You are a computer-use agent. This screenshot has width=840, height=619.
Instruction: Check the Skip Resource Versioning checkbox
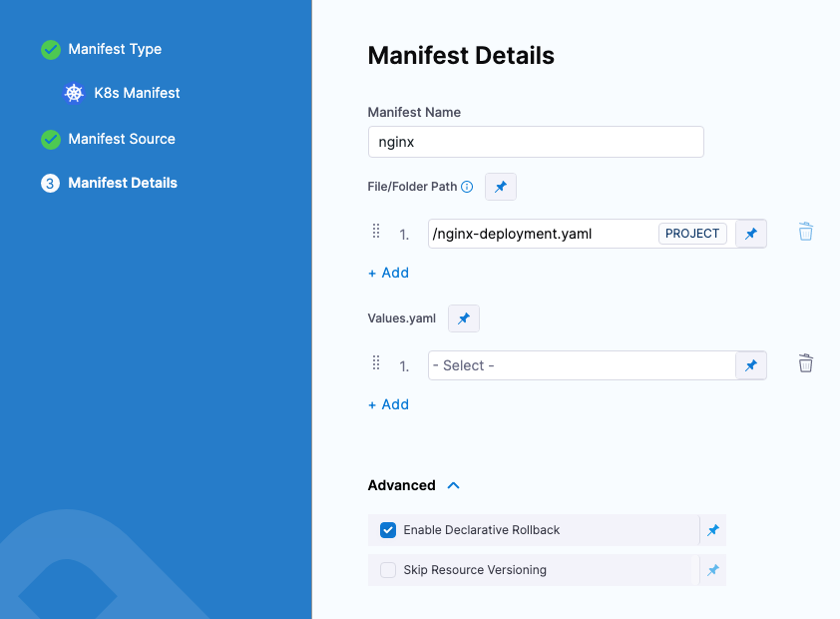click(x=388, y=570)
